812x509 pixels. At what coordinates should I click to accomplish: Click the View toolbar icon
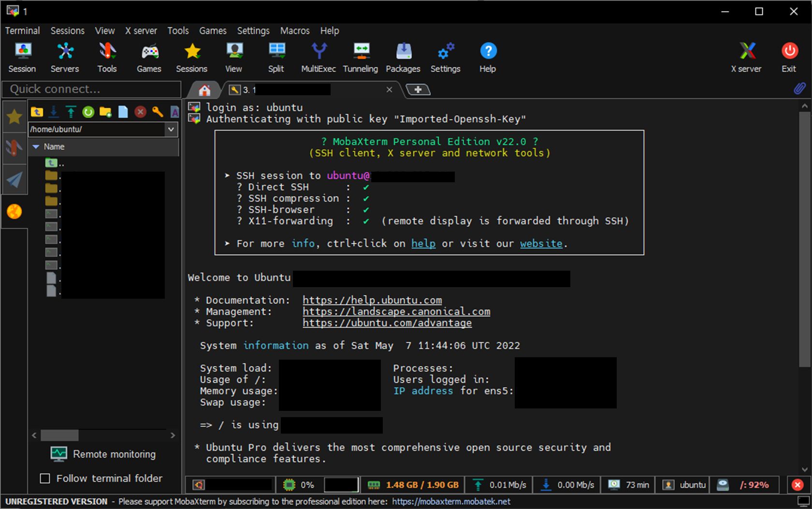click(x=234, y=58)
